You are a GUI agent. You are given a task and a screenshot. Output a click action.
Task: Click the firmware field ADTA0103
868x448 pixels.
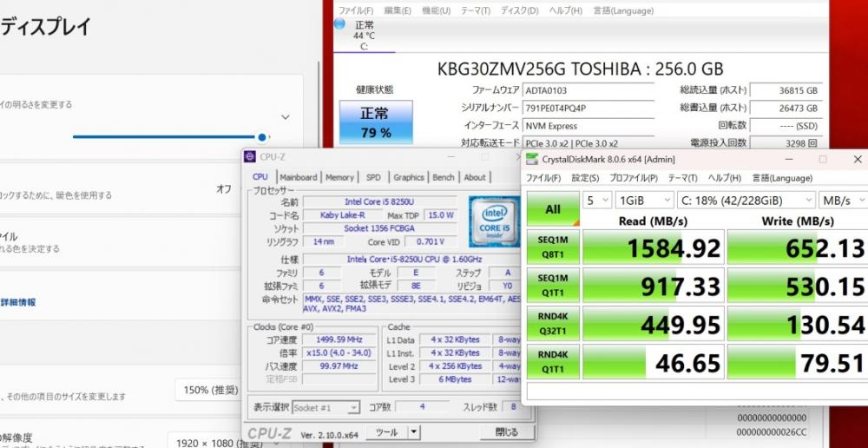pyautogui.click(x=589, y=90)
